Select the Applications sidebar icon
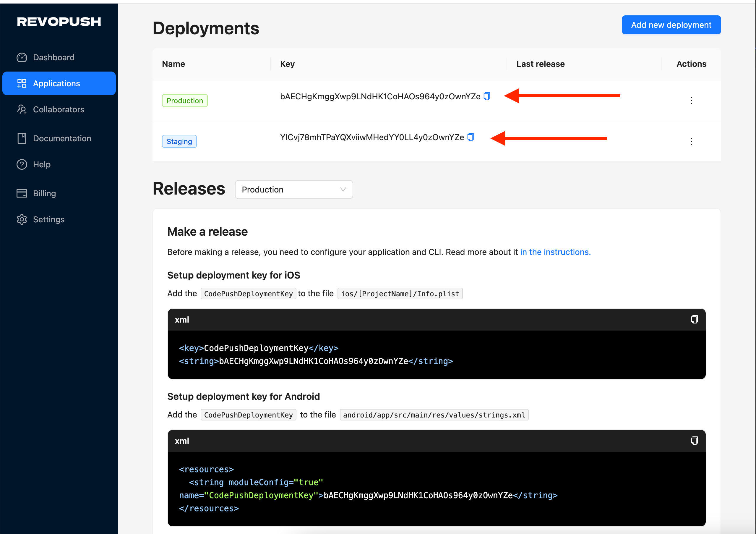756x534 pixels. (x=22, y=83)
